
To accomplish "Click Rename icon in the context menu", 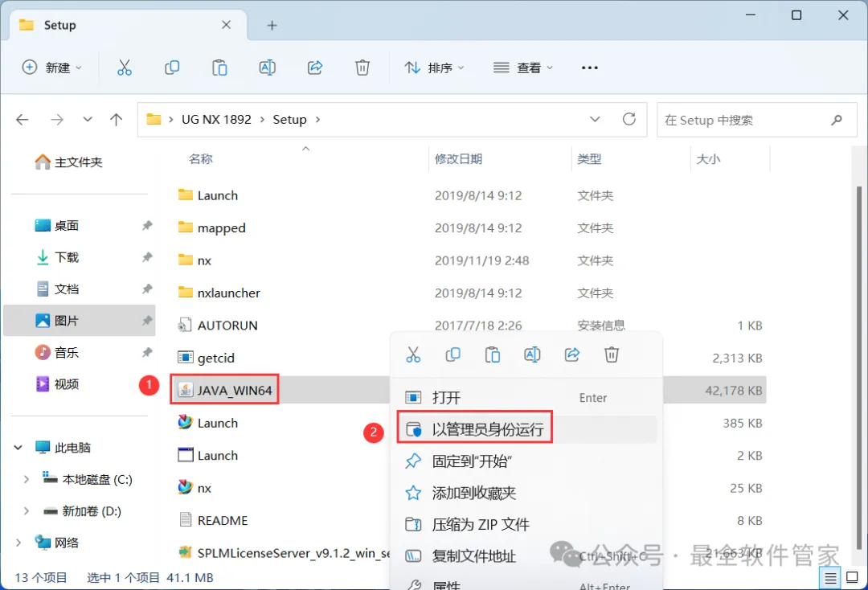I will (532, 354).
